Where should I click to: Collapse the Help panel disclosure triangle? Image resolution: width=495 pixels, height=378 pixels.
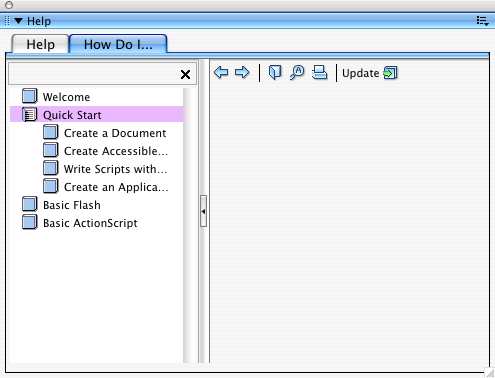pos(18,21)
